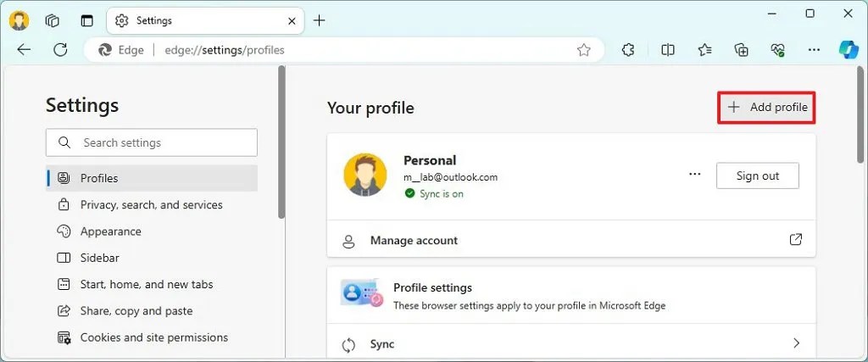Click the address bar URL

225,50
